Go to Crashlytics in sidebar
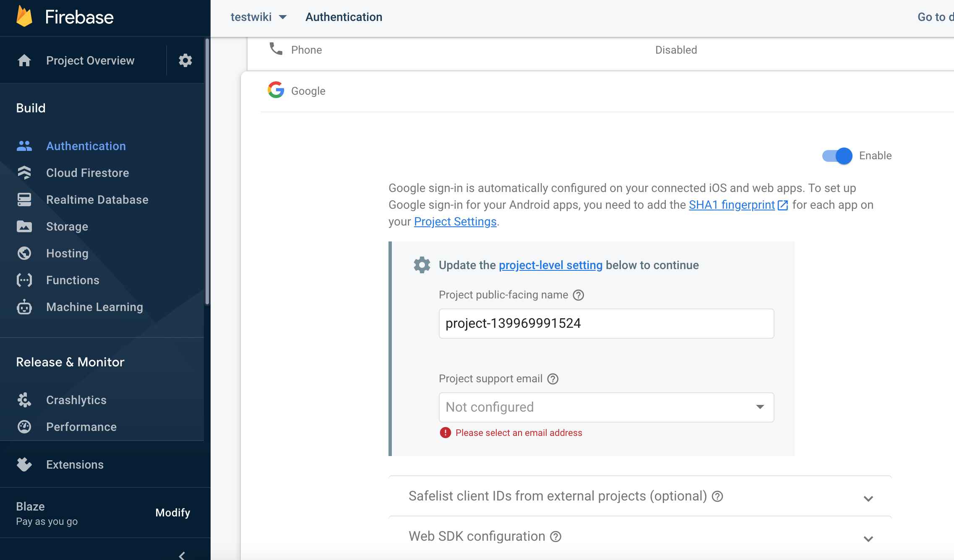The width and height of the screenshot is (954, 560). click(x=76, y=400)
